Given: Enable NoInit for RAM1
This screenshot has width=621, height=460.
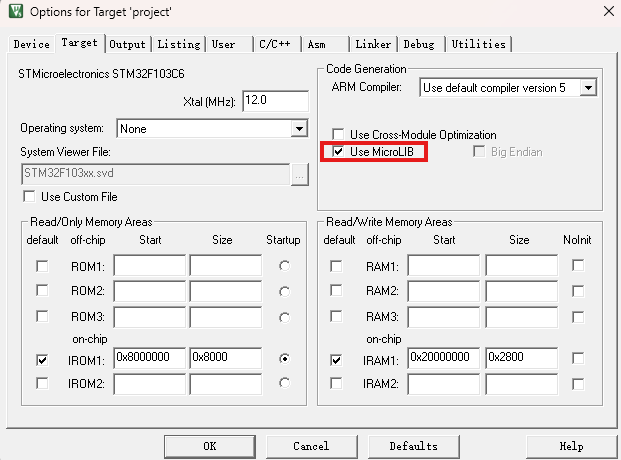Looking at the screenshot, I should (578, 265).
